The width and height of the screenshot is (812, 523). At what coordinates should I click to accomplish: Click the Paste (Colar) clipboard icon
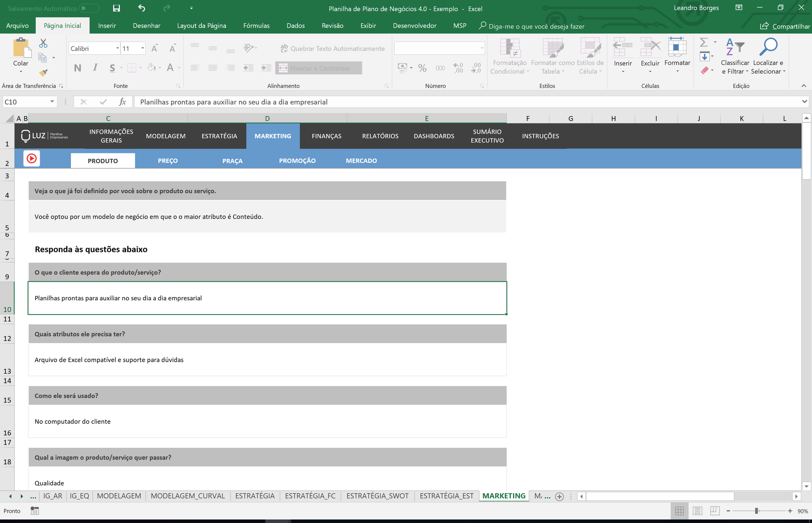(x=21, y=48)
